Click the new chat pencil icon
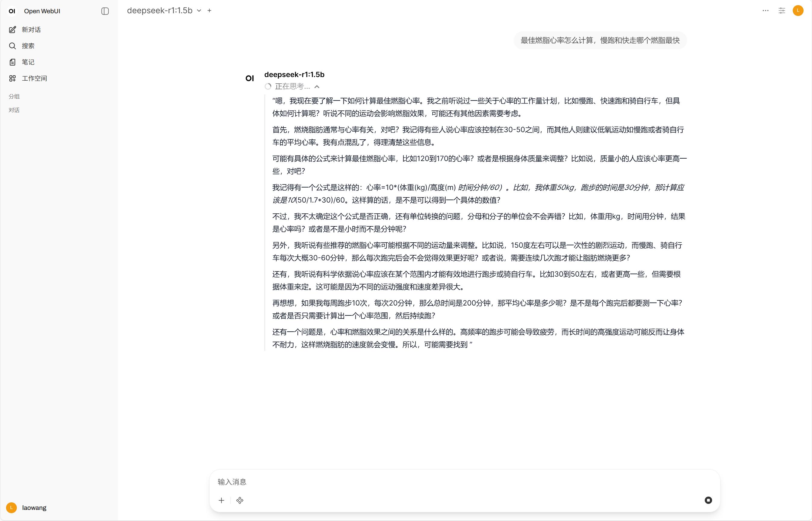 coord(13,30)
